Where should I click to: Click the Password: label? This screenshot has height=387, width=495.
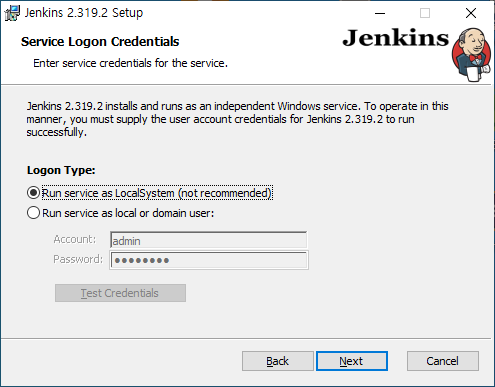click(78, 259)
